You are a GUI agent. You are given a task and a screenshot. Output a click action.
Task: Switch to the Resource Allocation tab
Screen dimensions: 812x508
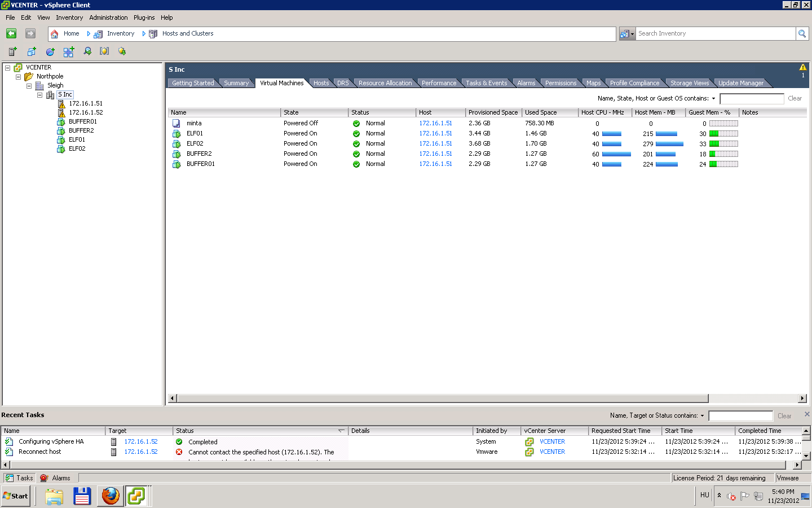385,83
